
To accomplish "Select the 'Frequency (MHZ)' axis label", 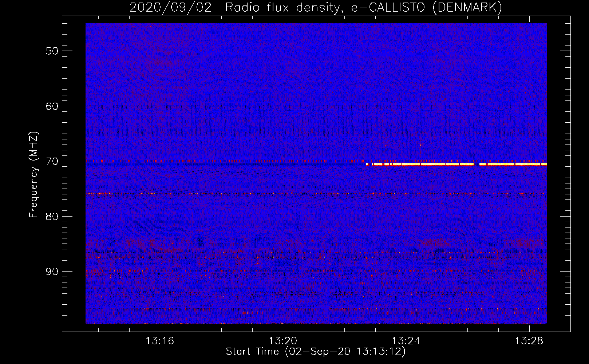I will click(33, 175).
